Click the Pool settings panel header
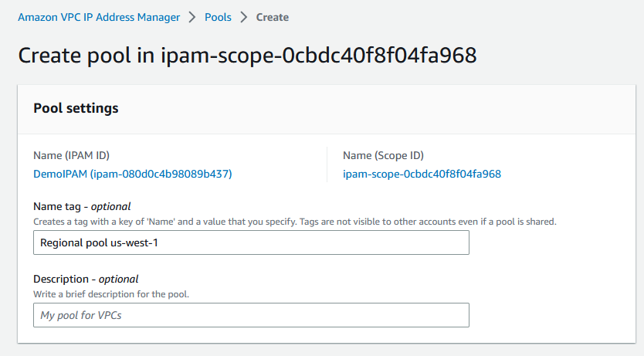The height and width of the screenshot is (356, 644). [76, 108]
